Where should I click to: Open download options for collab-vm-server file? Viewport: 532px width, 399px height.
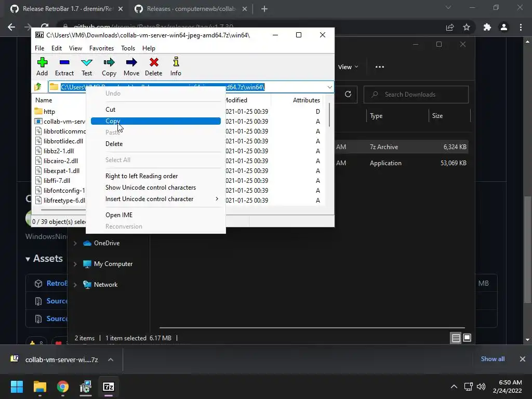pos(111,360)
